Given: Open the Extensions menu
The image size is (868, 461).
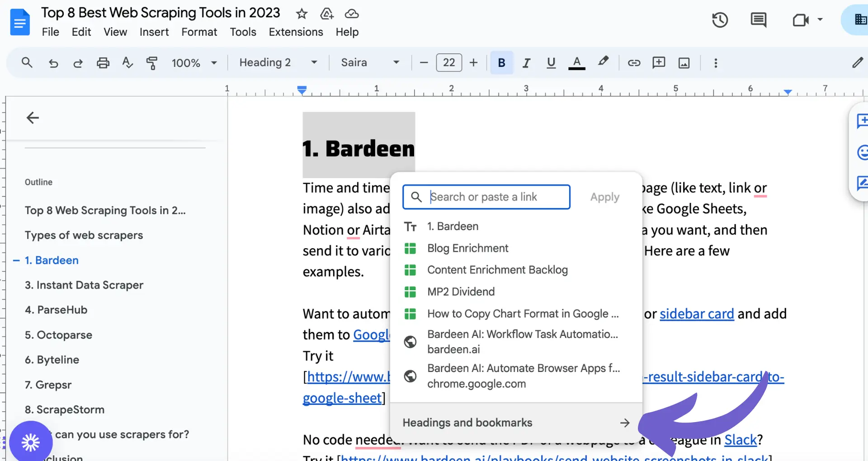Looking at the screenshot, I should coord(296,32).
